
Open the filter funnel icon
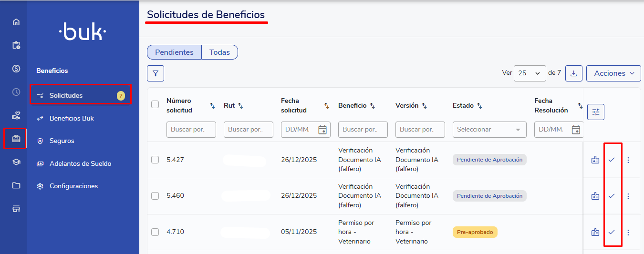pos(156,73)
